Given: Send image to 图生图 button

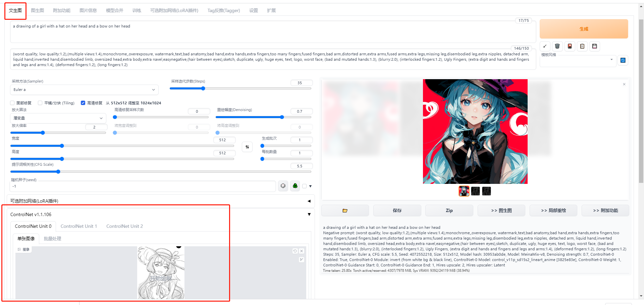Looking at the screenshot, I should (x=501, y=210).
